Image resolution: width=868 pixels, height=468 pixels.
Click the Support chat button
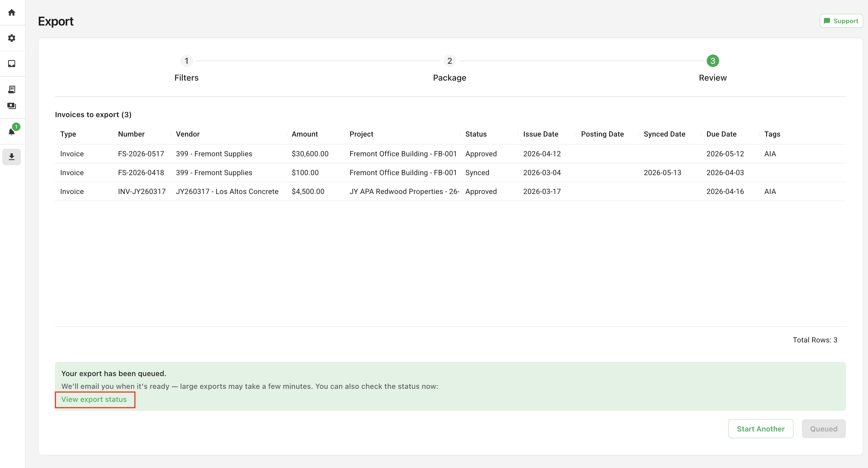[841, 21]
